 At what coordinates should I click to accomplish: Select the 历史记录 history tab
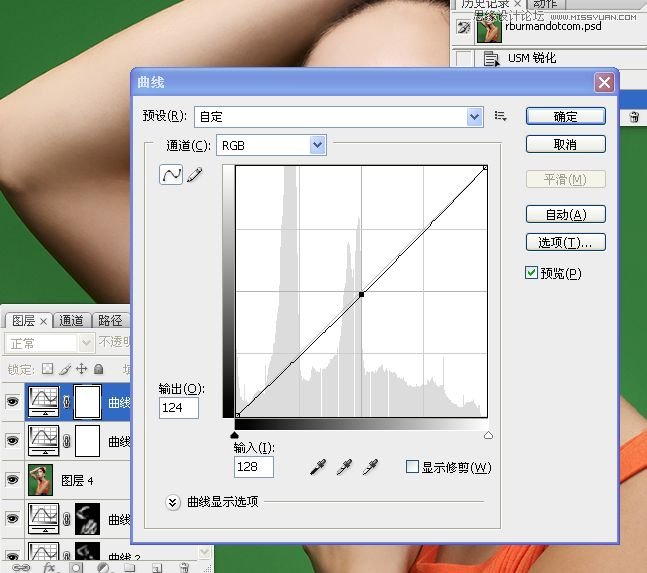pyautogui.click(x=485, y=4)
